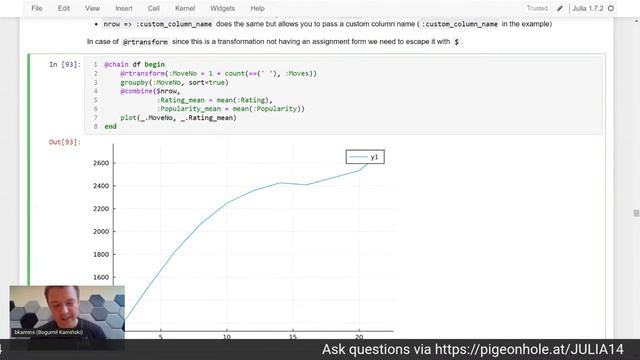Viewport: 640px width, 360px height.
Task: Click the @chain df begin code line
Action: point(134,64)
